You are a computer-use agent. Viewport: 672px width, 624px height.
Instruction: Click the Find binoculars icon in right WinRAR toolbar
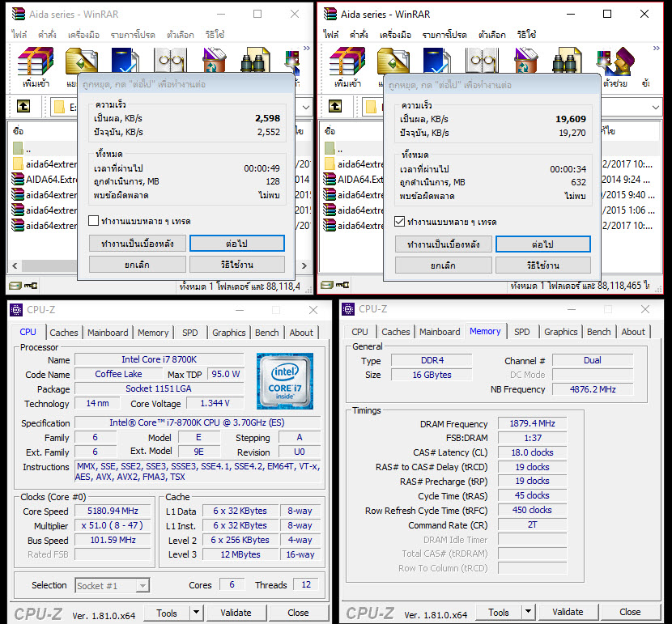pos(568,60)
